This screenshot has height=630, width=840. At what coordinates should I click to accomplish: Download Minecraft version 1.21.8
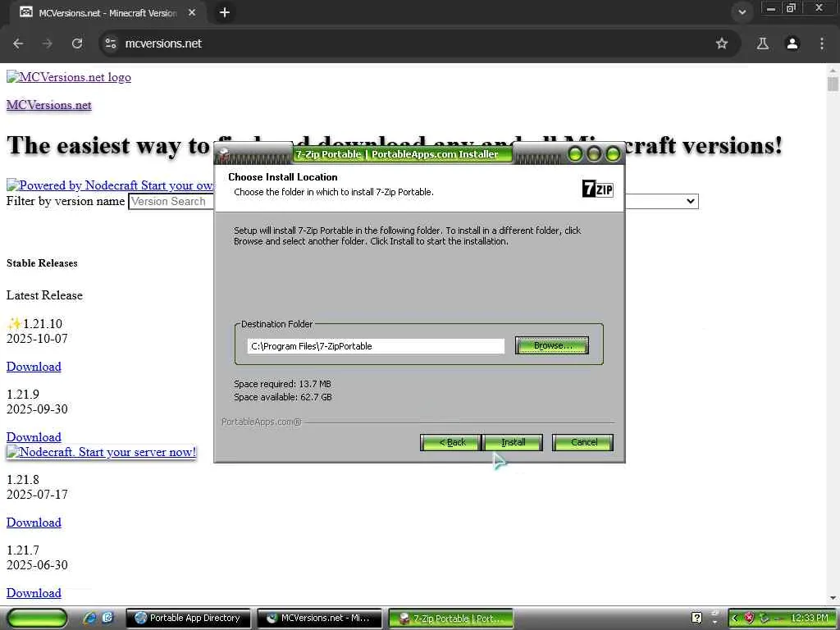pyautogui.click(x=34, y=523)
